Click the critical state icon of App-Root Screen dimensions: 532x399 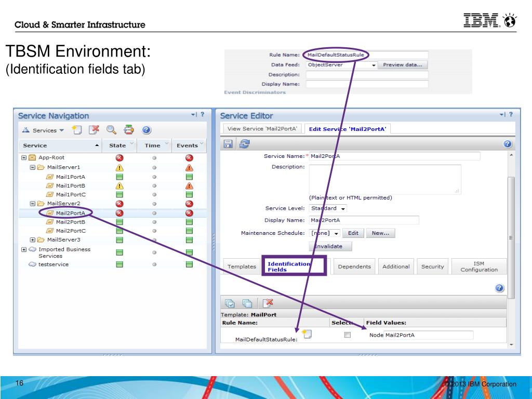[x=119, y=158]
